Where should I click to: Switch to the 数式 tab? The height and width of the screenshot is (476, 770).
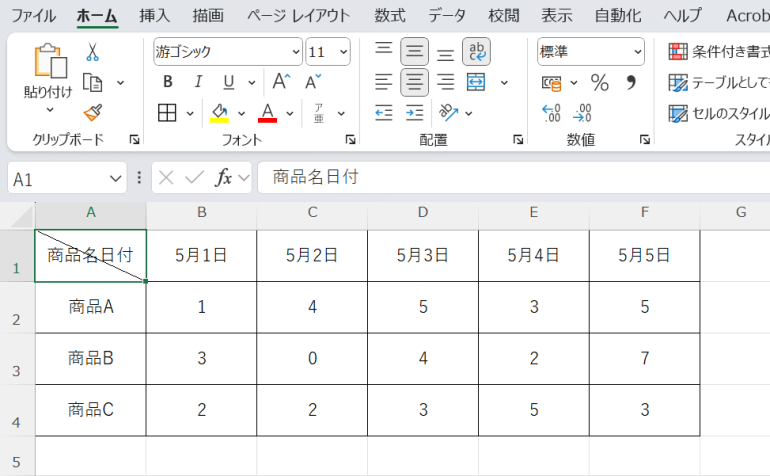coord(390,16)
